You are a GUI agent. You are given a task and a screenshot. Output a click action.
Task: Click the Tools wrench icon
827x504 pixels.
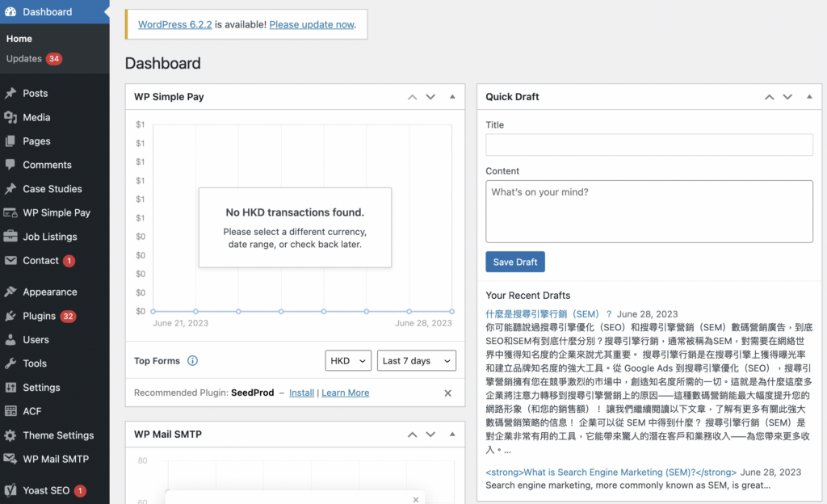[x=10, y=363]
